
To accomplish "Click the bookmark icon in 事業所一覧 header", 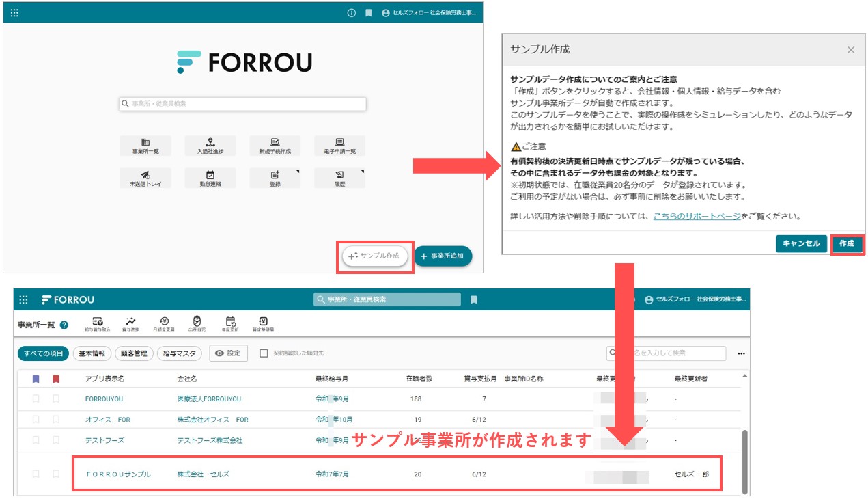I will click(x=474, y=299).
